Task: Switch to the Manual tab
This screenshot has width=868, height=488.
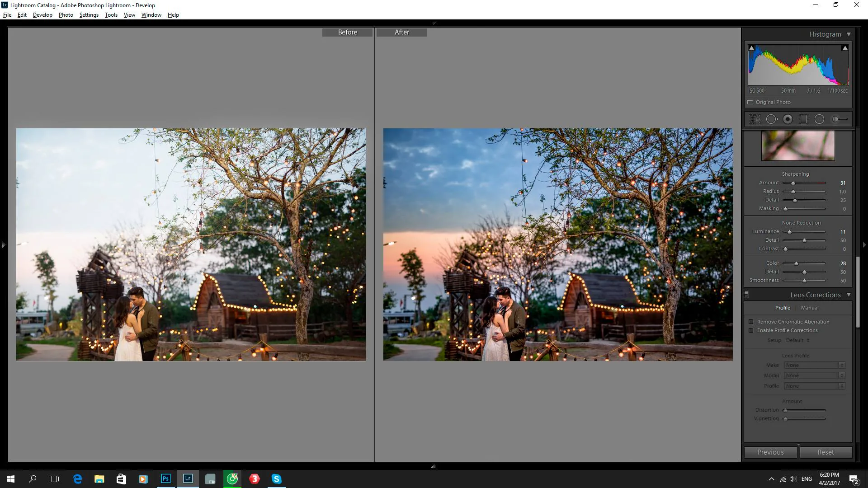Action: click(810, 308)
